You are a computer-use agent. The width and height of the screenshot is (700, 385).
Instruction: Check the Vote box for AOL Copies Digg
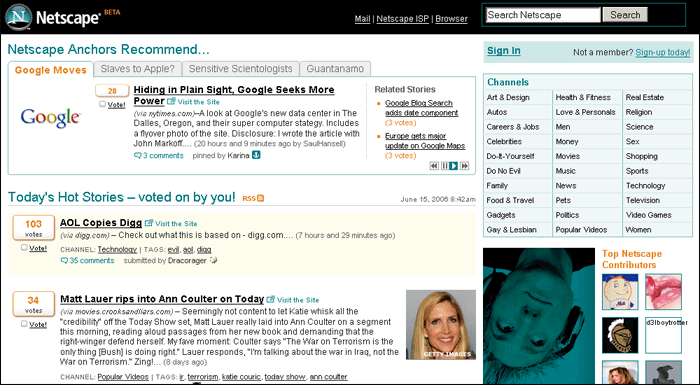(x=24, y=247)
